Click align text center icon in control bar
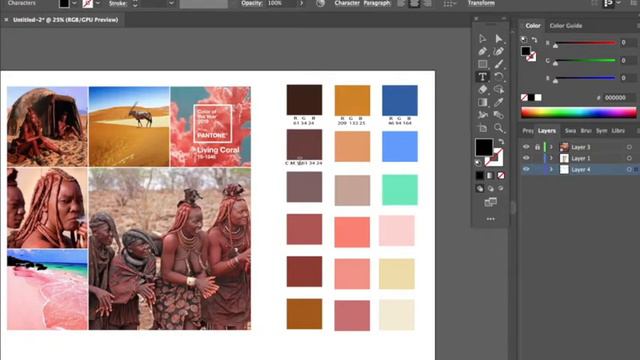The image size is (640, 360). click(414, 3)
